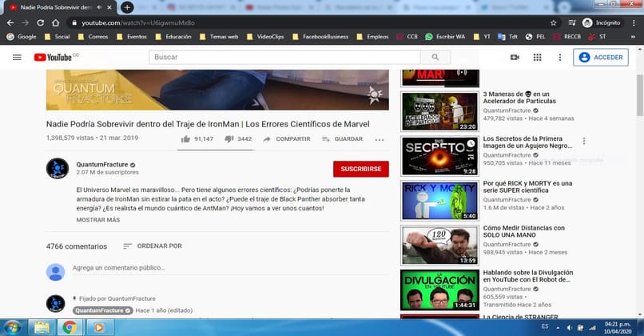644x336 pixels.
Task: Open the three-dot settings menu beside ACCEDER
Action: pos(560,58)
